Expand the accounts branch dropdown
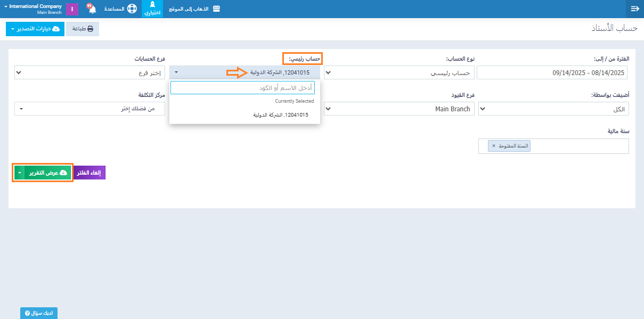644x319 pixels. pos(90,72)
